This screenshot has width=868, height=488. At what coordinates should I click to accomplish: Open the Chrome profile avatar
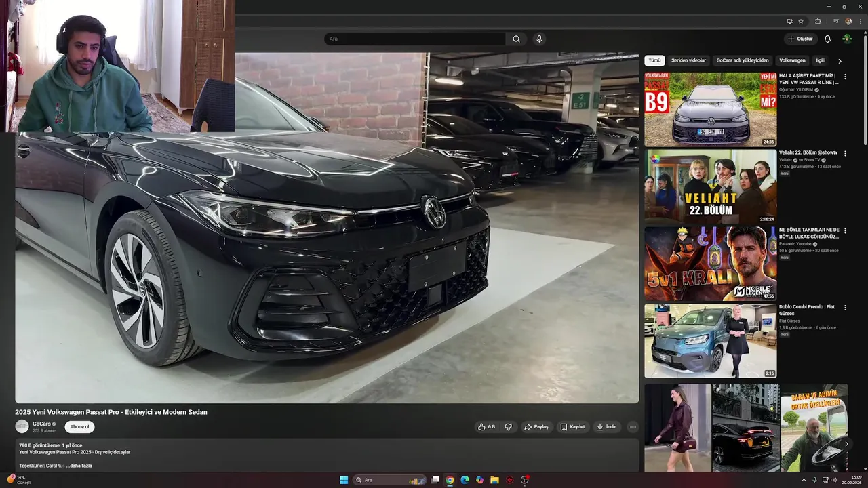point(848,21)
